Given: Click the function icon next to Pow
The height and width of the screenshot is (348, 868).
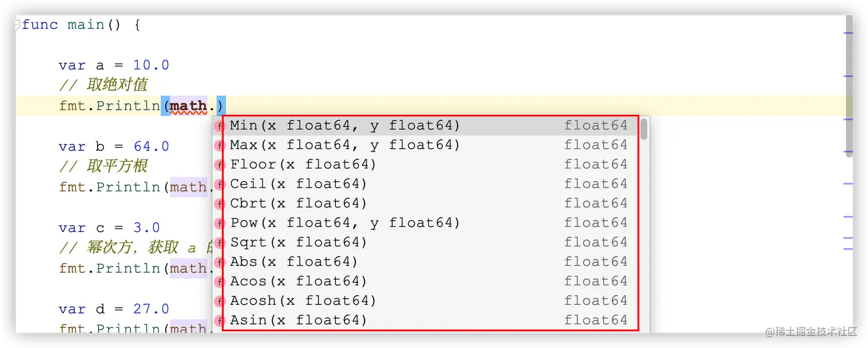Looking at the screenshot, I should (x=219, y=223).
